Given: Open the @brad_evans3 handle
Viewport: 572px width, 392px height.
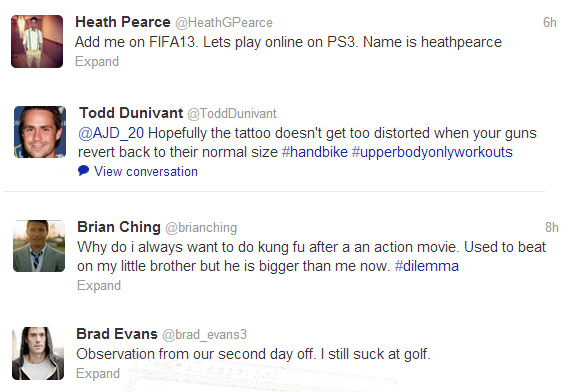Looking at the screenshot, I should point(204,334).
